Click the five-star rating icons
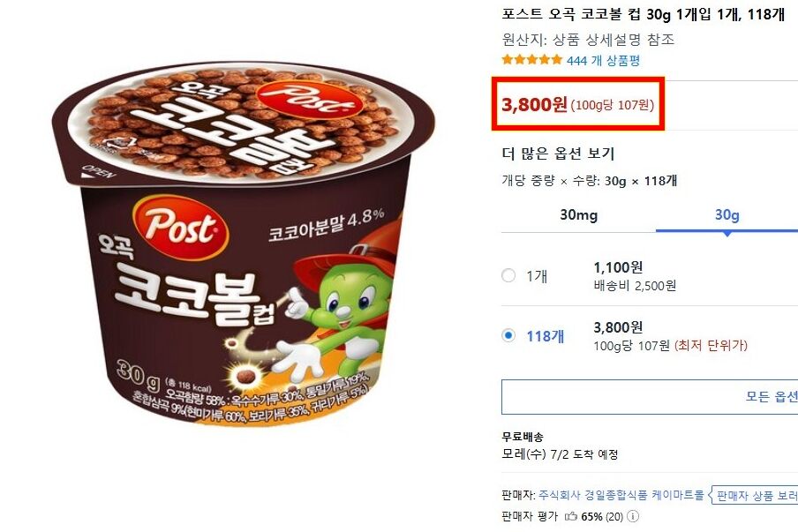The width and height of the screenshot is (798, 532). tap(531, 60)
